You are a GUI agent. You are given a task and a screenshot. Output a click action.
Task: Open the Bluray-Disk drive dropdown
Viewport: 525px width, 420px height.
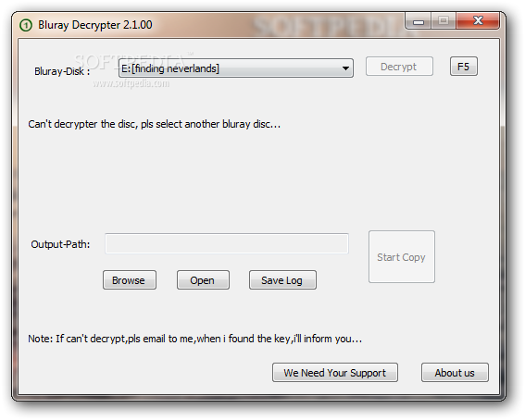(236, 68)
